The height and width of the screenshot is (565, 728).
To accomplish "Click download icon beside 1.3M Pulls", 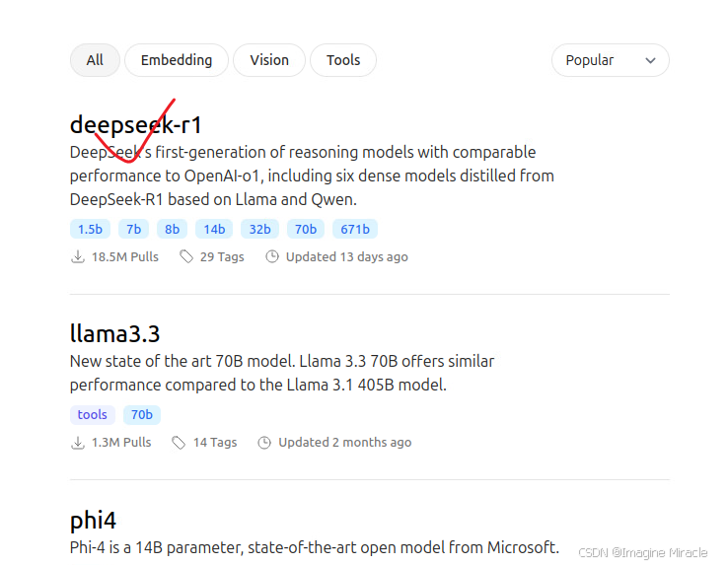I will pos(78,443).
